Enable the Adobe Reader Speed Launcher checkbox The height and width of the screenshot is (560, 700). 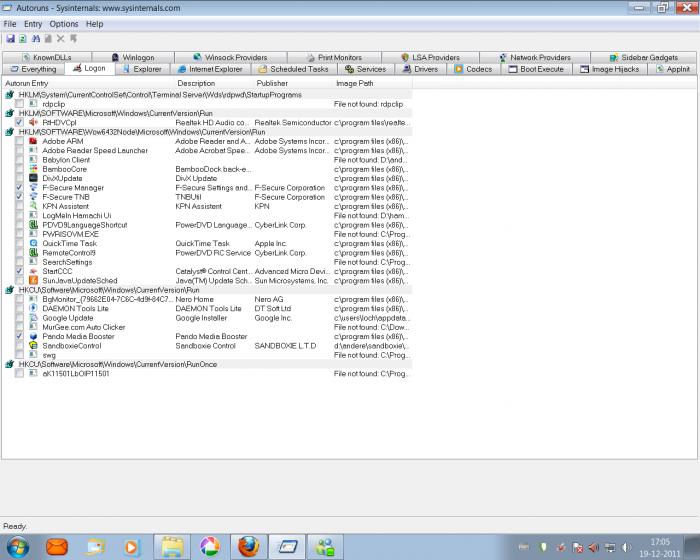[x=19, y=150]
